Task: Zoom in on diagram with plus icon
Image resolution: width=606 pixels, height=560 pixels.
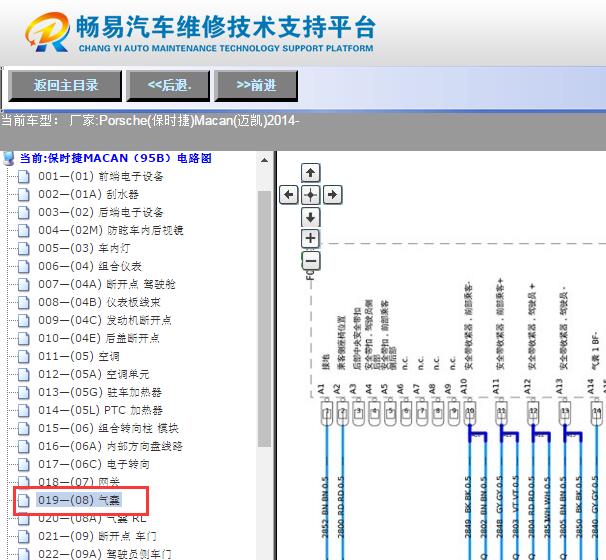Action: (x=310, y=238)
